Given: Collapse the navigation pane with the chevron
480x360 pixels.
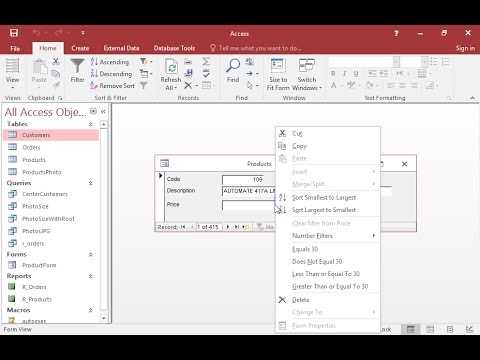Looking at the screenshot, I should (103, 111).
